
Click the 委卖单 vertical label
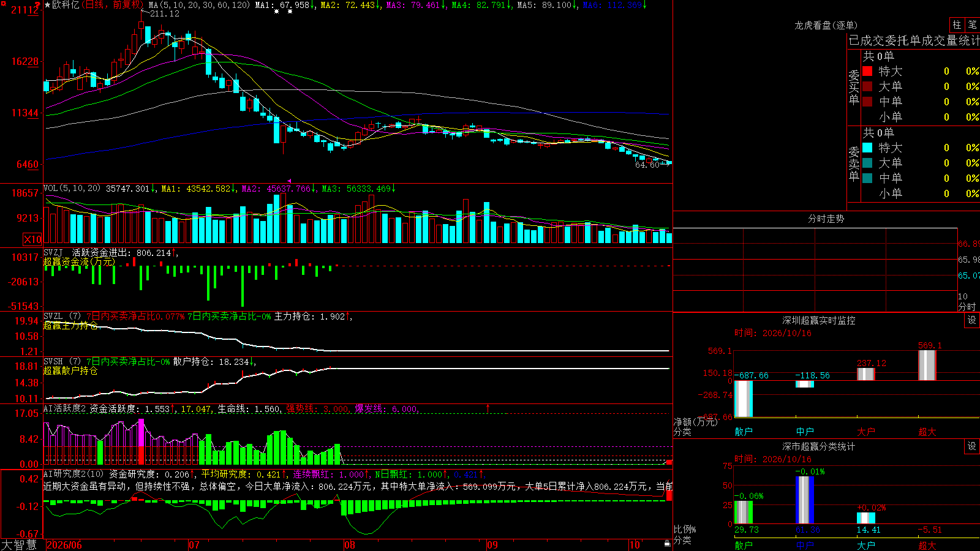(854, 163)
